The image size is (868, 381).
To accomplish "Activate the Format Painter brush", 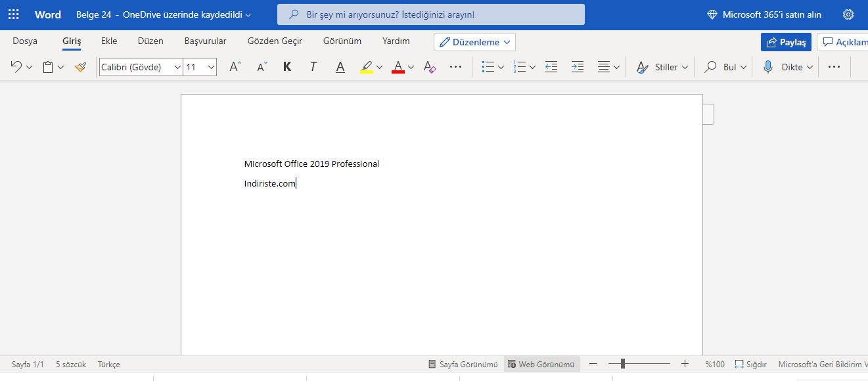I will (80, 67).
